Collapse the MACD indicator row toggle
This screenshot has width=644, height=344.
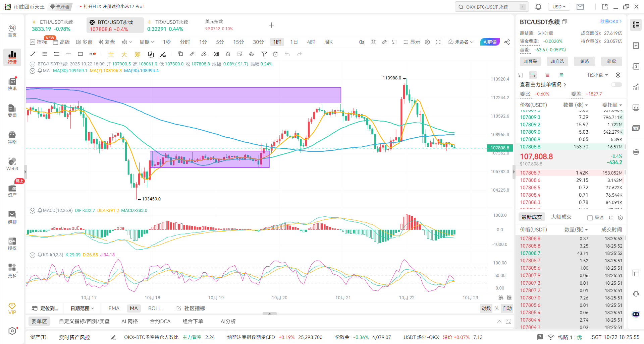33,211
